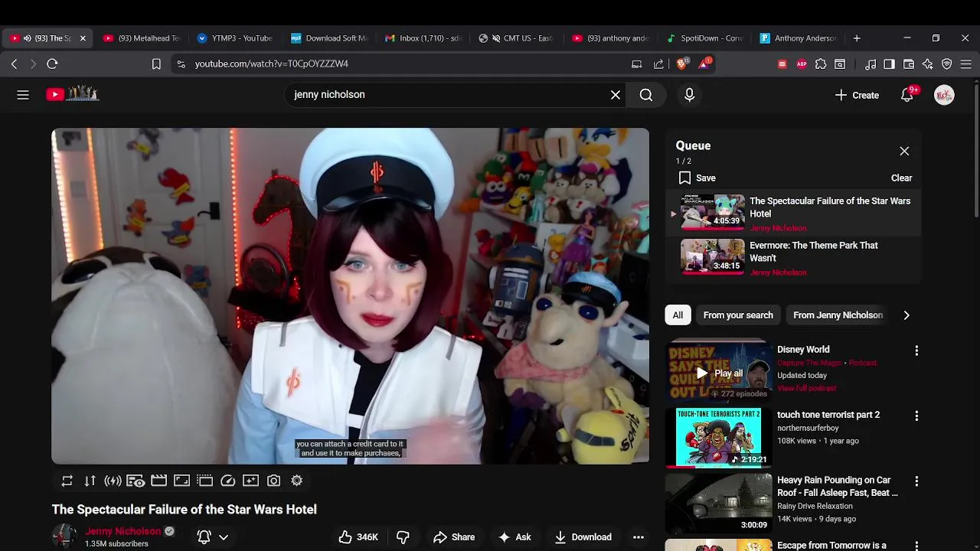Select the From Jenny Nicholson chip

838,315
